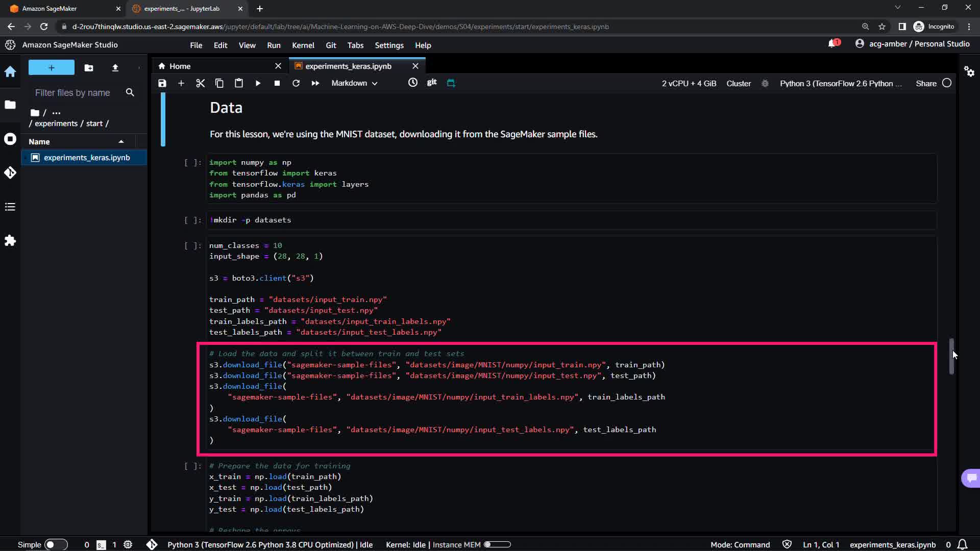Image resolution: width=980 pixels, height=551 pixels.
Task: Click the upload files icon
Action: [115, 68]
